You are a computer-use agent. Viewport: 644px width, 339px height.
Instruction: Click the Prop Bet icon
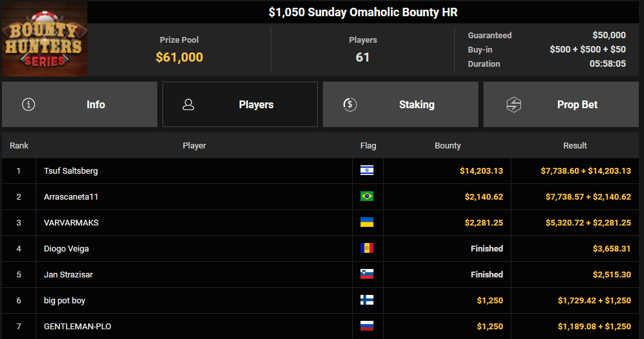click(x=514, y=104)
